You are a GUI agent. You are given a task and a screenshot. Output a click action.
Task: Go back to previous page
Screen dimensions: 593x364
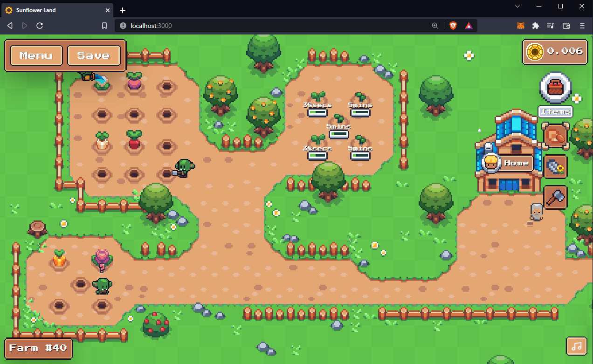[10, 26]
